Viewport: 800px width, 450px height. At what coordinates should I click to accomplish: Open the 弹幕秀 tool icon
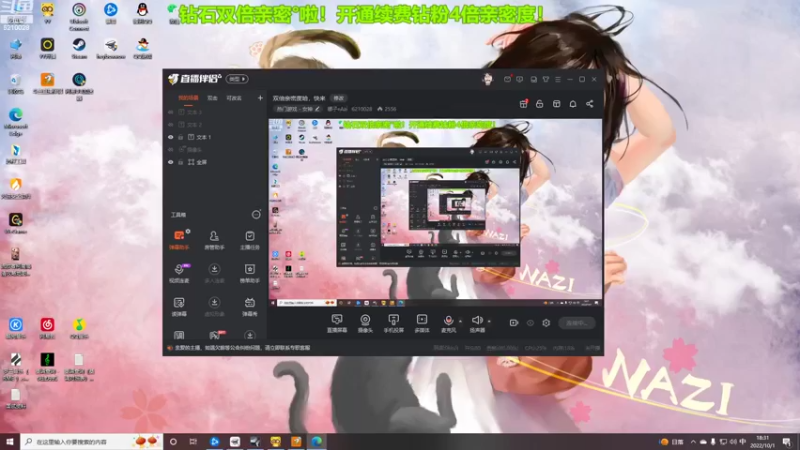coord(249,307)
